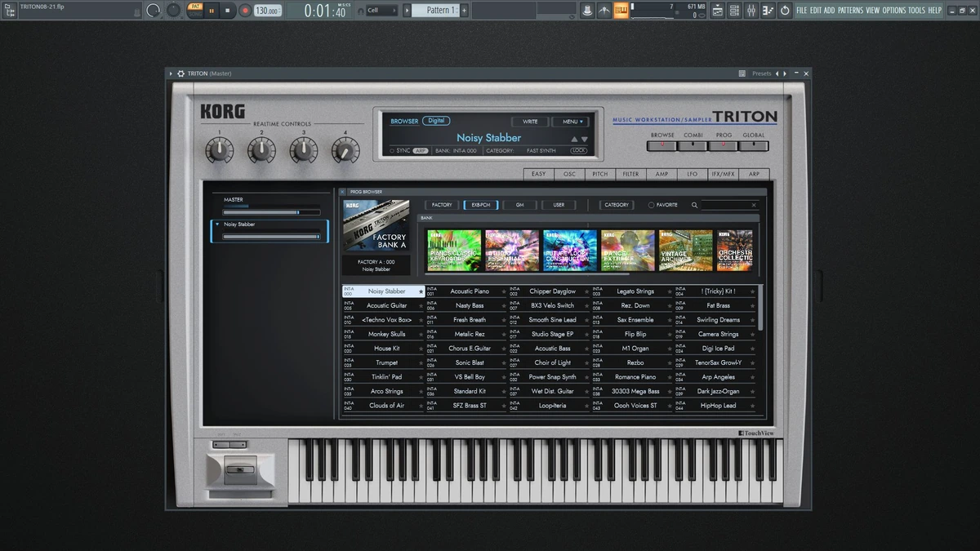Click realtime control knob 4
This screenshot has width=980, height=551.
[345, 149]
